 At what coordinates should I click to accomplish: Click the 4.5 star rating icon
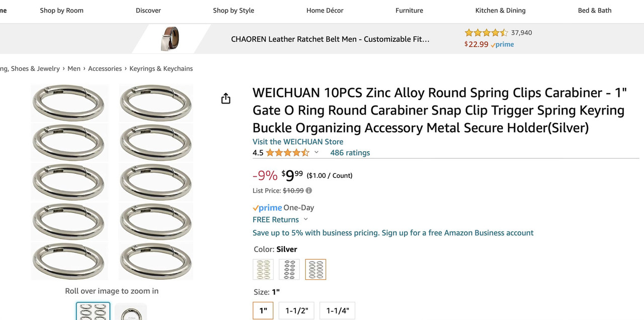click(x=287, y=153)
